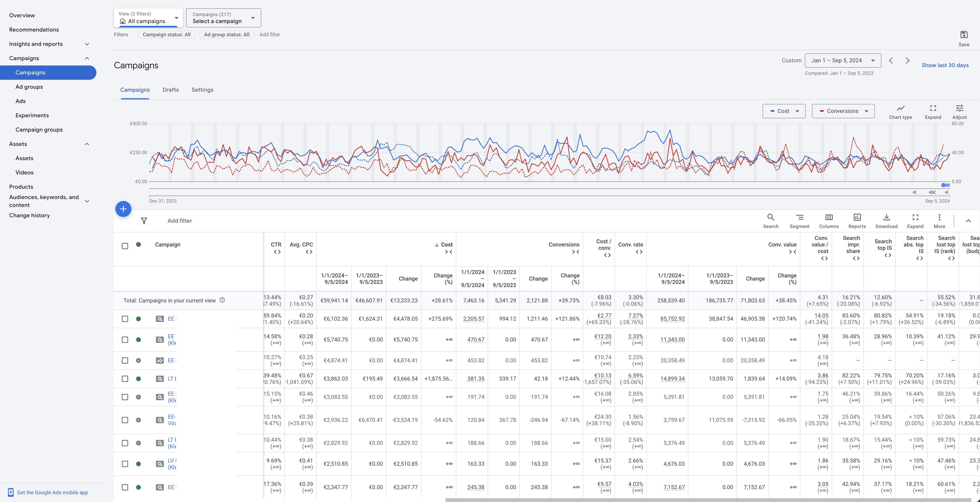Screen dimensions: 980x502
Task: Open the Columns editor
Action: (829, 221)
